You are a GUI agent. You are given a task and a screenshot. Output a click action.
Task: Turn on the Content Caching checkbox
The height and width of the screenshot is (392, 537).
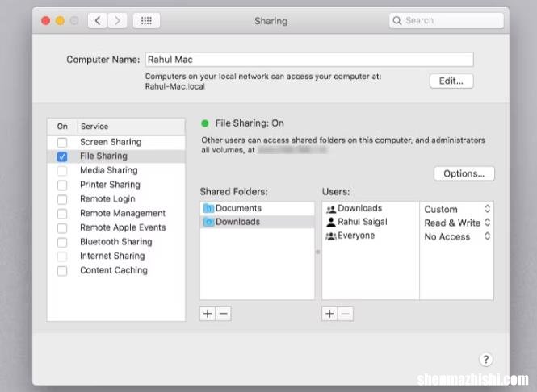pos(62,271)
